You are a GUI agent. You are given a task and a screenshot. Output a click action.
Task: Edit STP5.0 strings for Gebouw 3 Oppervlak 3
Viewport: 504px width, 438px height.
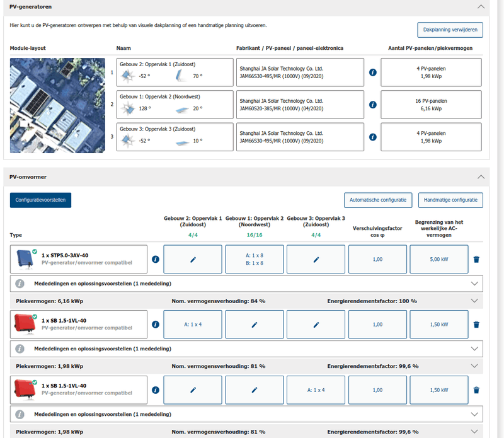[316, 259]
